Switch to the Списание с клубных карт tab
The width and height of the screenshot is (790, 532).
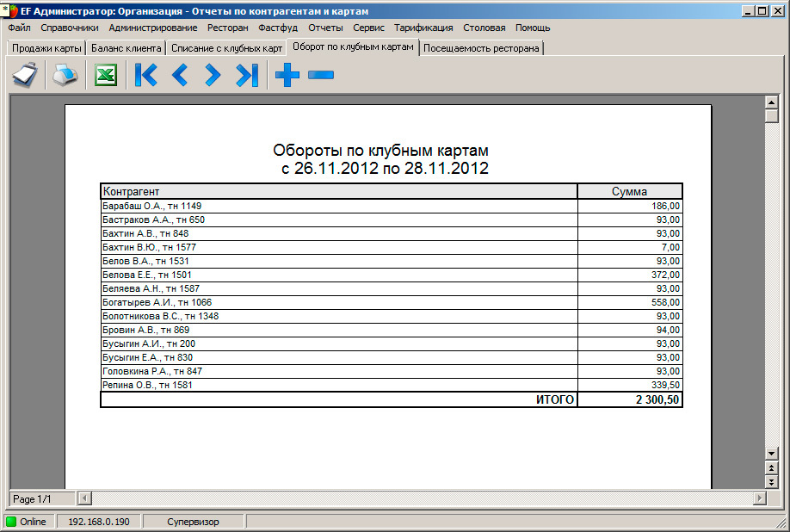coord(226,48)
